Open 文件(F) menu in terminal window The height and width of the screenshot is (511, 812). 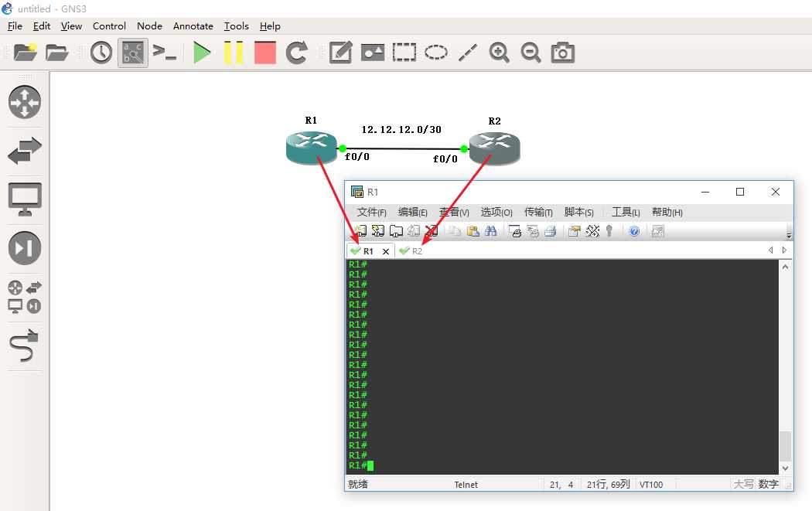click(x=371, y=213)
